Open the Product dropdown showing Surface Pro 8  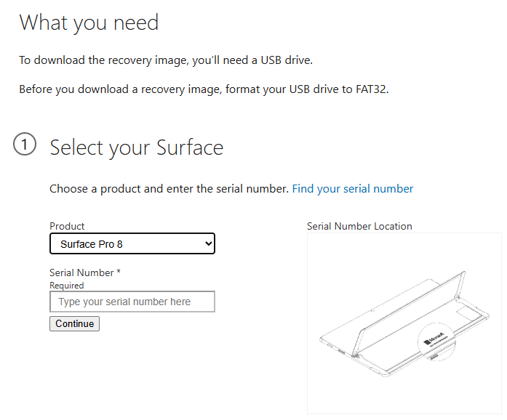132,243
